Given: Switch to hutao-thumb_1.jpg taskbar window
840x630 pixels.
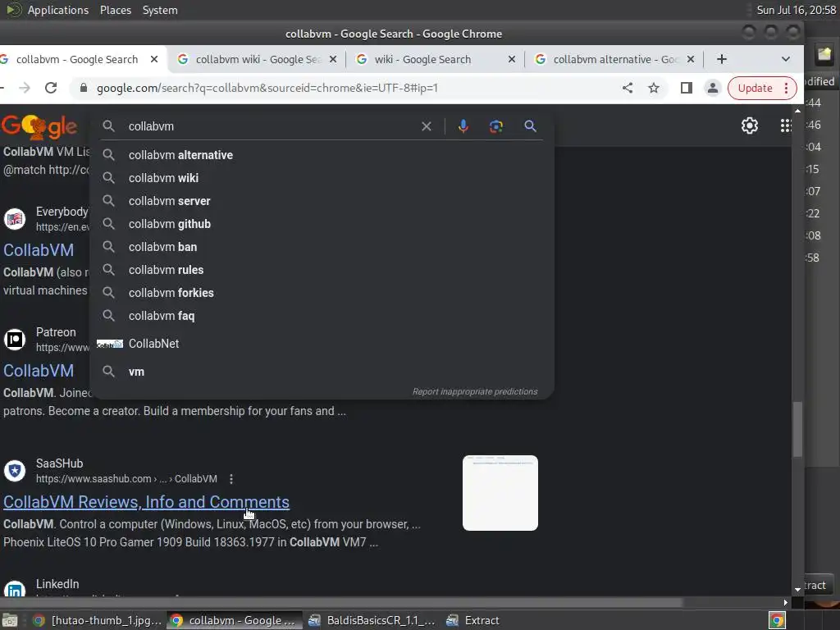Looking at the screenshot, I should pos(97,620).
